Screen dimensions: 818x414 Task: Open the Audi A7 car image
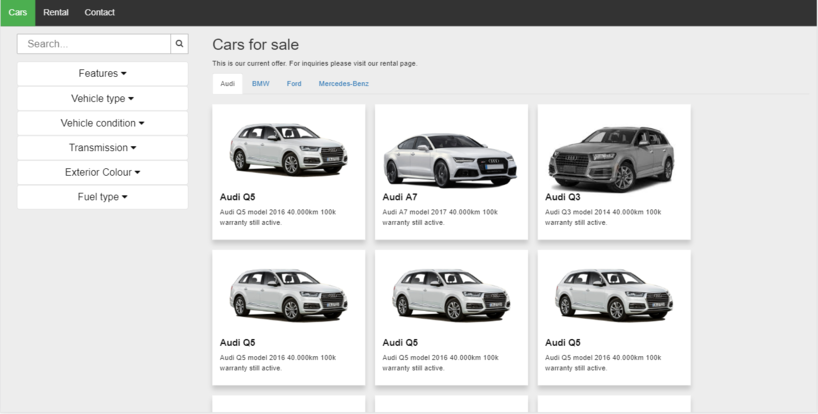tap(450, 160)
